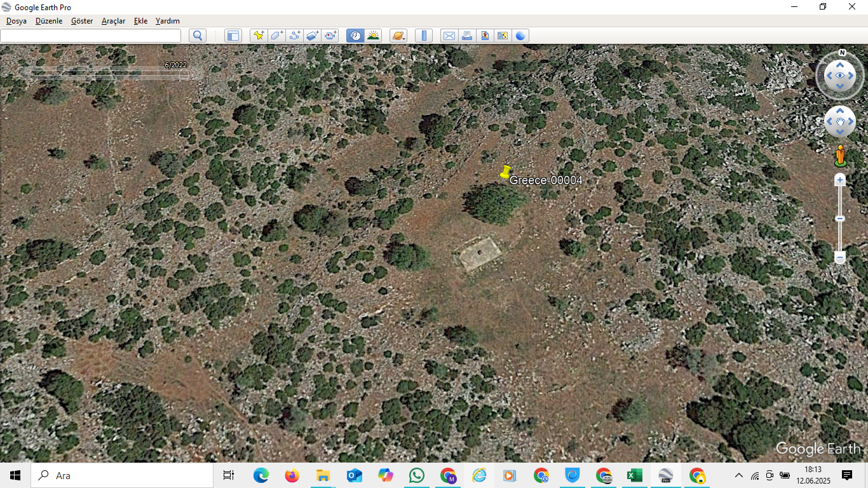868x488 pixels.
Task: Open Excel from the taskbar
Action: 634,475
